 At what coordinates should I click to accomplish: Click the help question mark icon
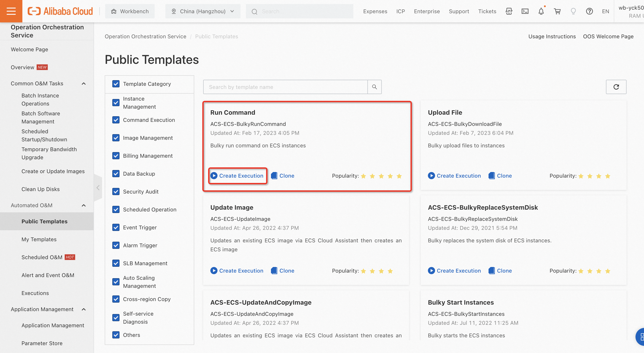pyautogui.click(x=589, y=11)
